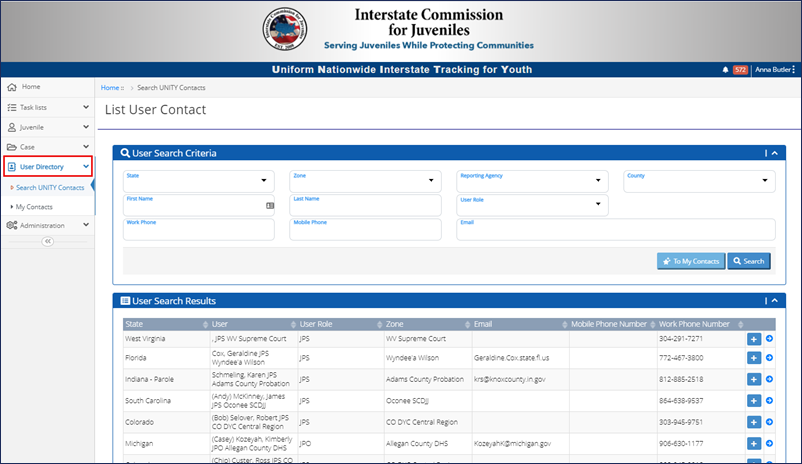
Task: Open the Anna Butler user menu dots
Action: click(793, 70)
